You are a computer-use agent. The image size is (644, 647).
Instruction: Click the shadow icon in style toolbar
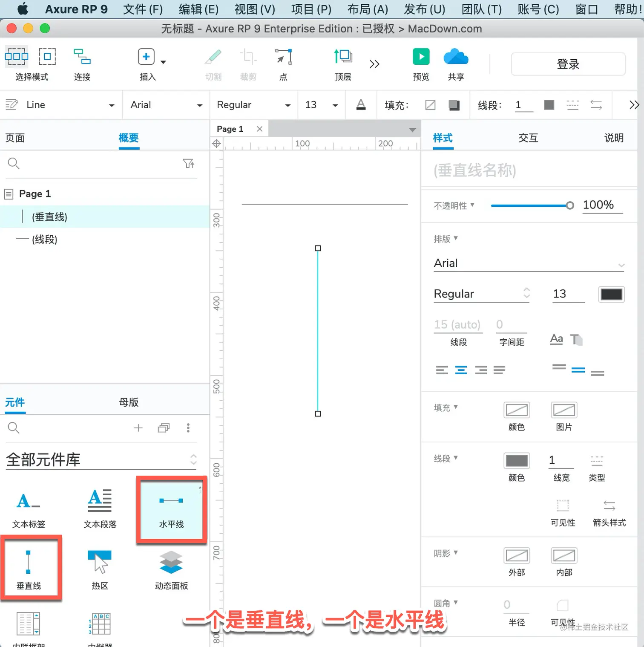point(454,105)
